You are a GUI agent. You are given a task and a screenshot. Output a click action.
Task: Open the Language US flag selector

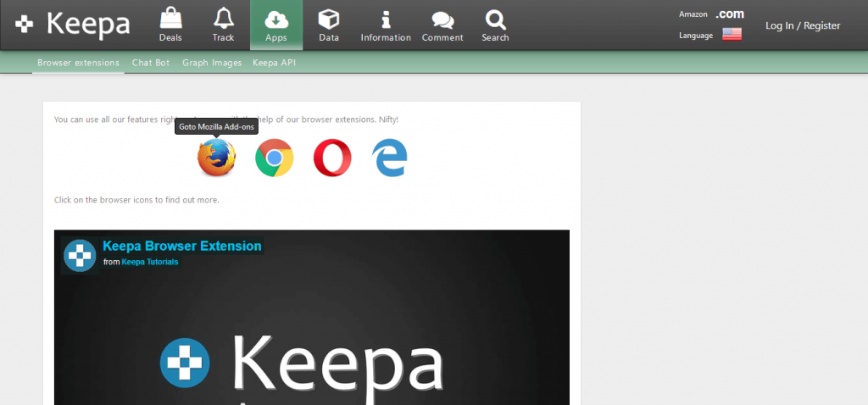732,35
